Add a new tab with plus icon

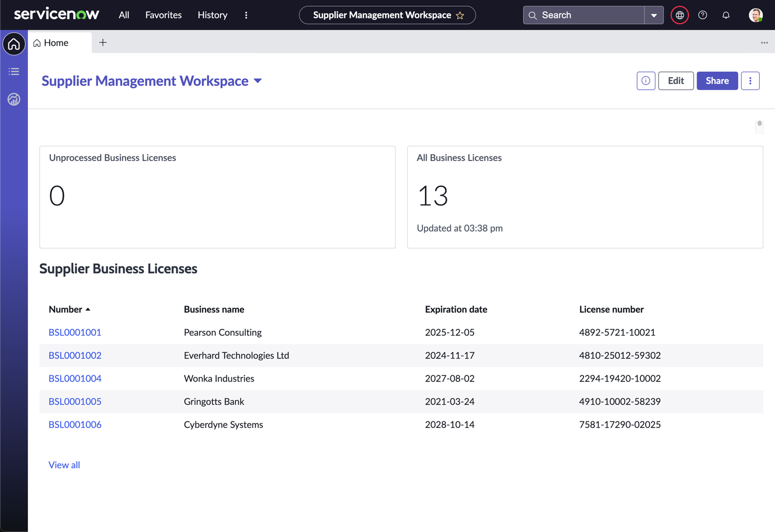tap(103, 42)
